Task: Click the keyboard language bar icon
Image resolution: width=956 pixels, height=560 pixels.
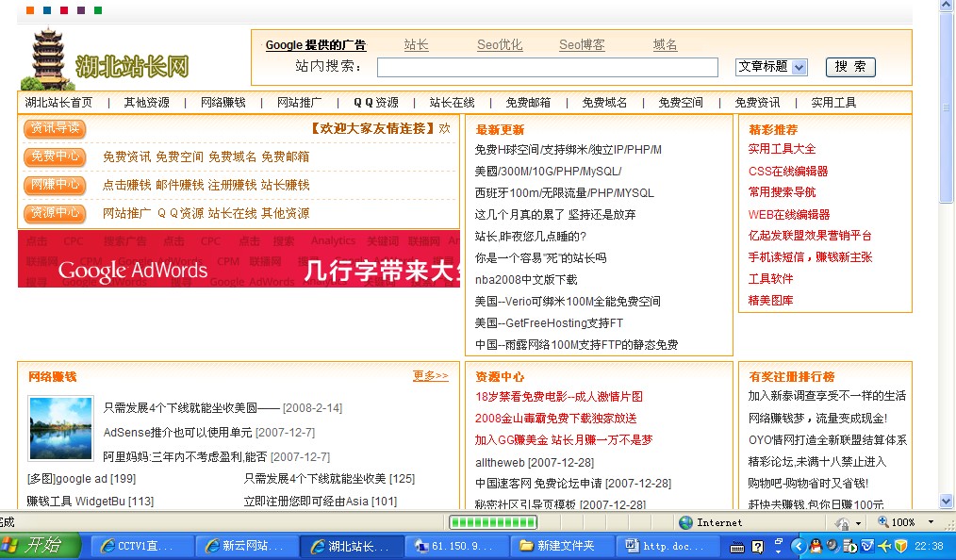Action: click(737, 547)
